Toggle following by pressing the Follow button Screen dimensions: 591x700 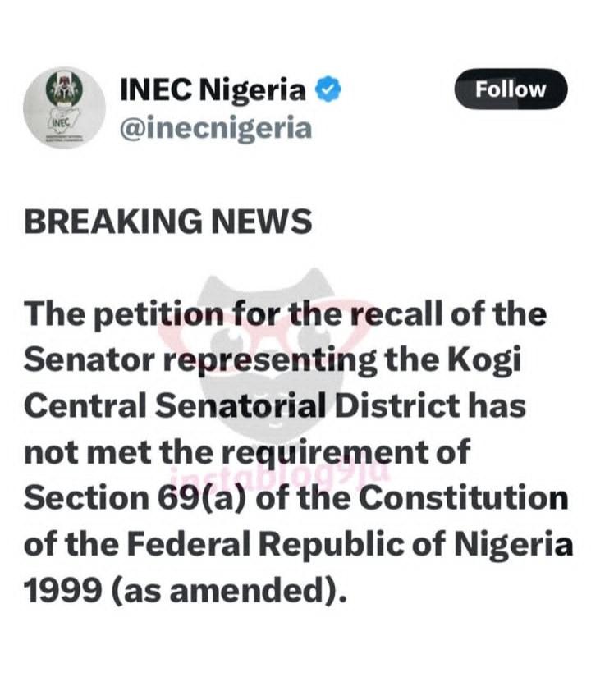pos(511,89)
